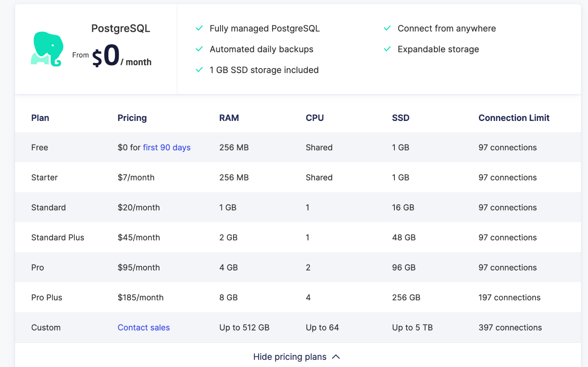Click the 397 connections cell
The width and height of the screenshot is (588, 367).
click(510, 328)
